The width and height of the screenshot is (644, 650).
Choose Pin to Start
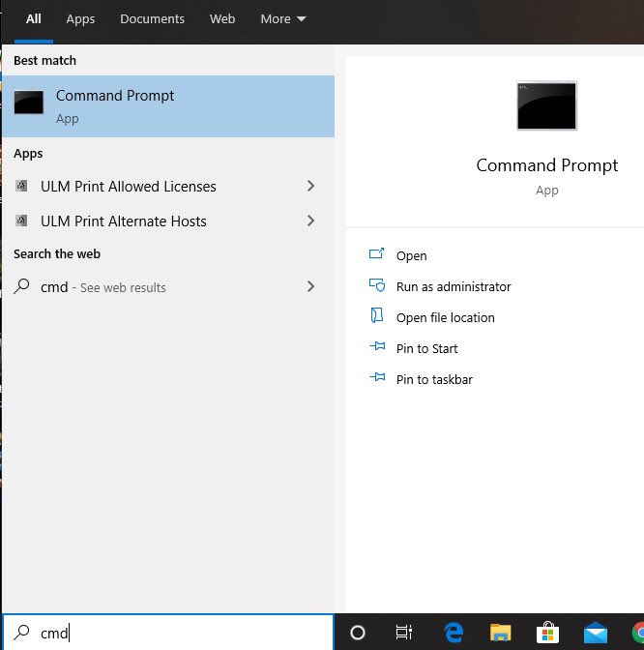426,348
